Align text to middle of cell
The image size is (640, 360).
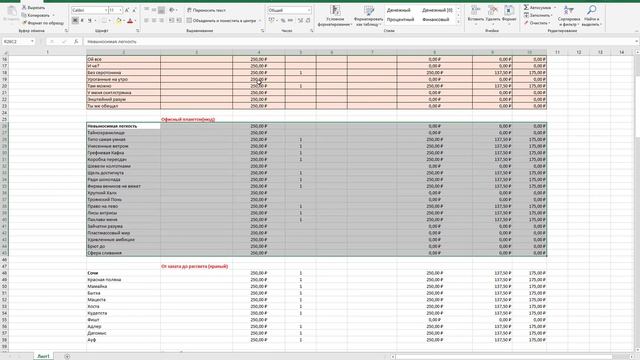point(154,10)
